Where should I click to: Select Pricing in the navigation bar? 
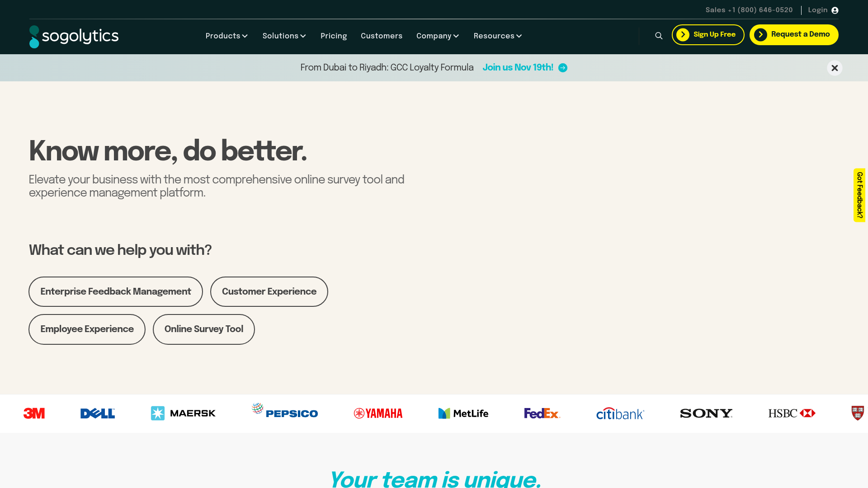(334, 36)
